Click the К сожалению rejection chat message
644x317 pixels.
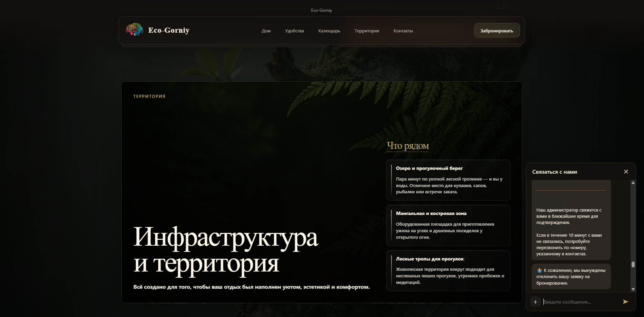click(571, 277)
